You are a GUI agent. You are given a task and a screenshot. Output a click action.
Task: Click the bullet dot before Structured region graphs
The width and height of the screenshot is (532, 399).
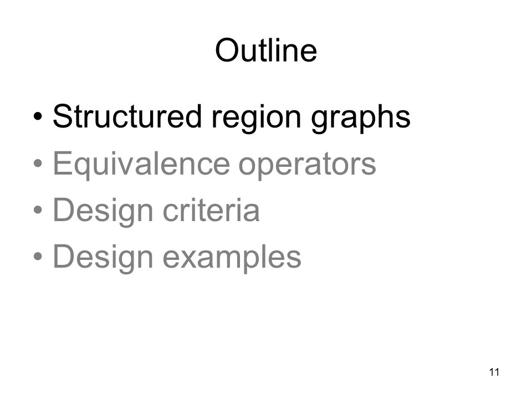click(38, 117)
